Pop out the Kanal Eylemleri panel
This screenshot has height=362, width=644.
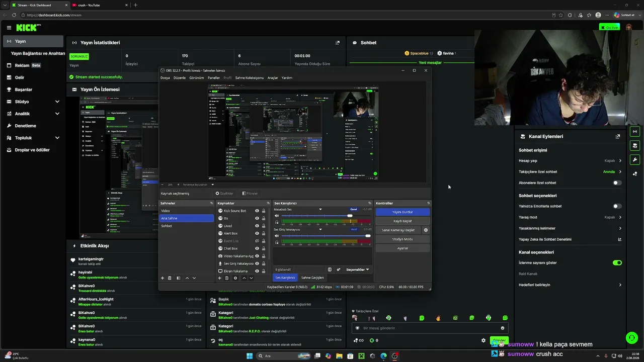pos(618,136)
